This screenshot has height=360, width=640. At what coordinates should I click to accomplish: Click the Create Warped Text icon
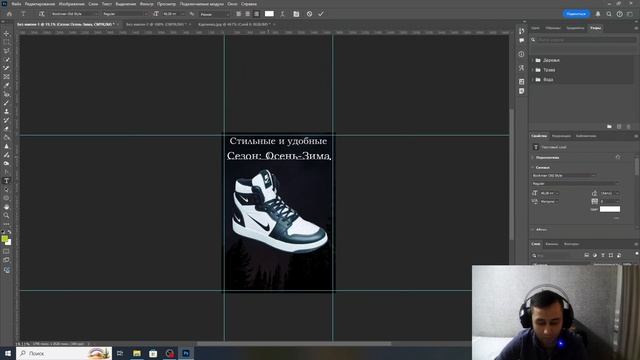pyautogui.click(x=282, y=14)
